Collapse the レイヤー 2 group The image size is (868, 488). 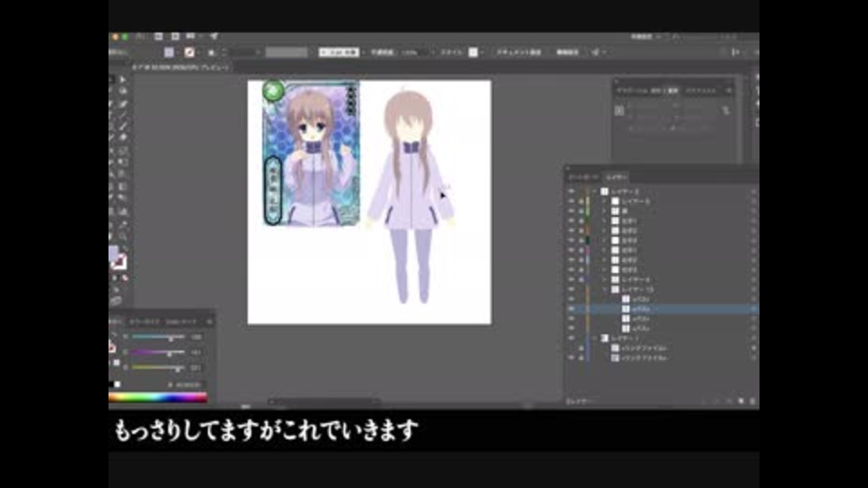pos(595,192)
